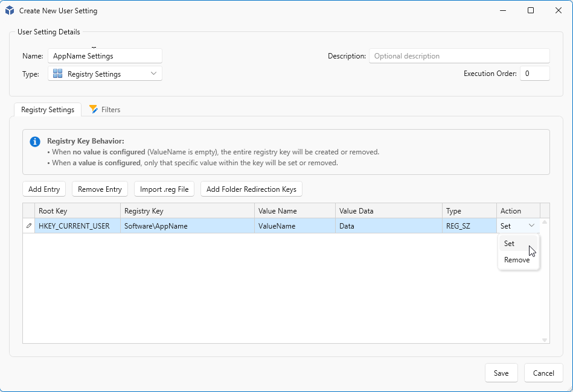The image size is (573, 392).
Task: Select Set from Action list
Action: 510,244
